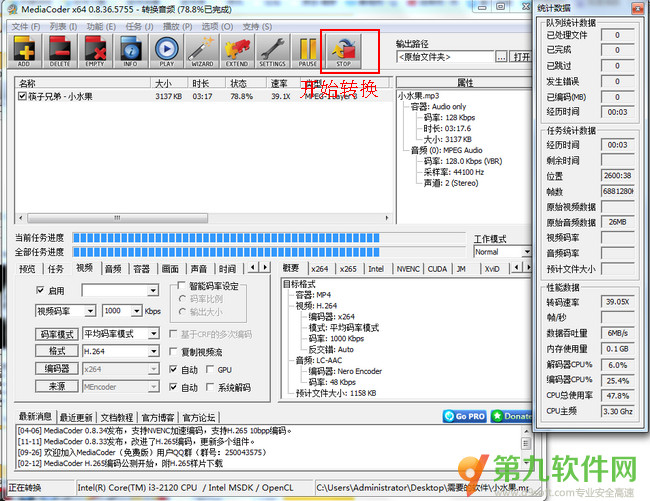Enable the 系统解码 checkbox
Image resolution: width=650 pixels, height=501 pixels.
pos(210,387)
